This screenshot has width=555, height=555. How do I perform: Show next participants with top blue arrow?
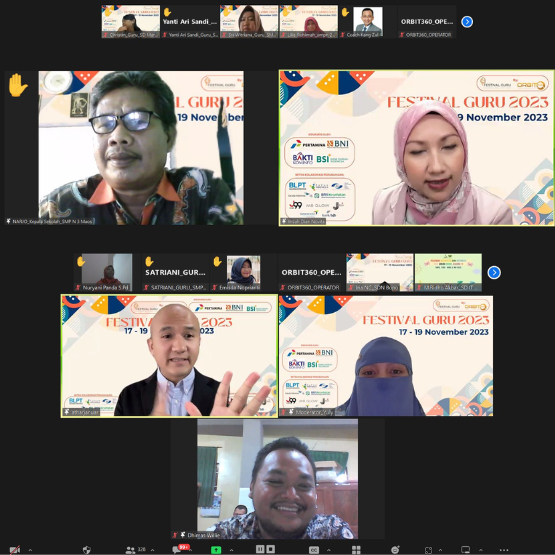pos(467,22)
